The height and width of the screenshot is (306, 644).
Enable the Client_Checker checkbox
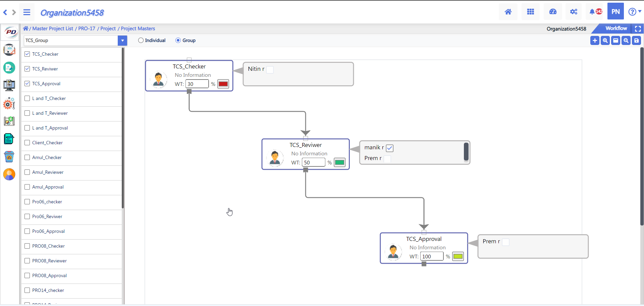[x=28, y=143]
